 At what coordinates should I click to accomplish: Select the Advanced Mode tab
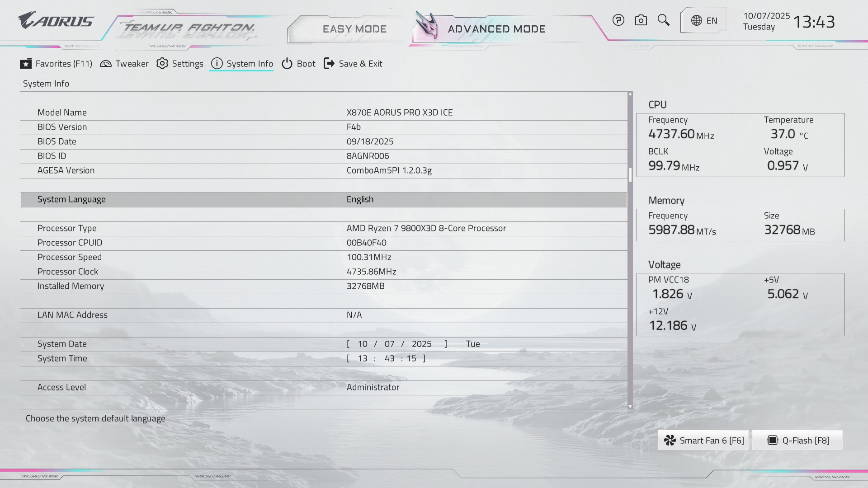pyautogui.click(x=496, y=29)
